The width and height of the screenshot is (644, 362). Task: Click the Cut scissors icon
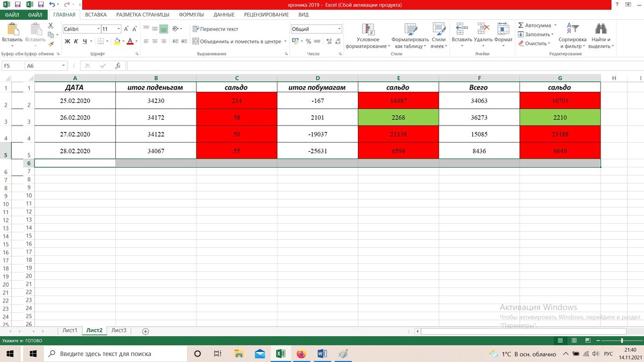click(50, 26)
